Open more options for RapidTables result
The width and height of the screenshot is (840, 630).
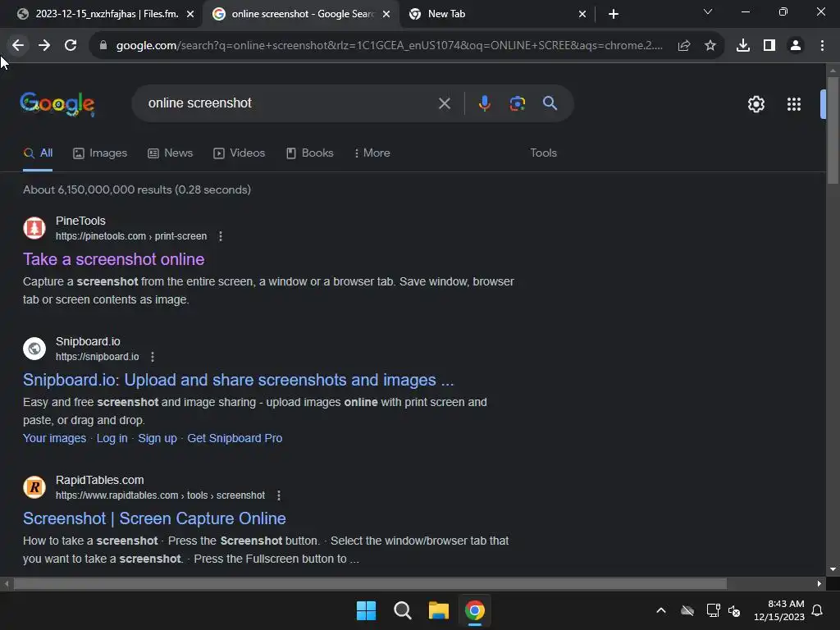click(279, 495)
